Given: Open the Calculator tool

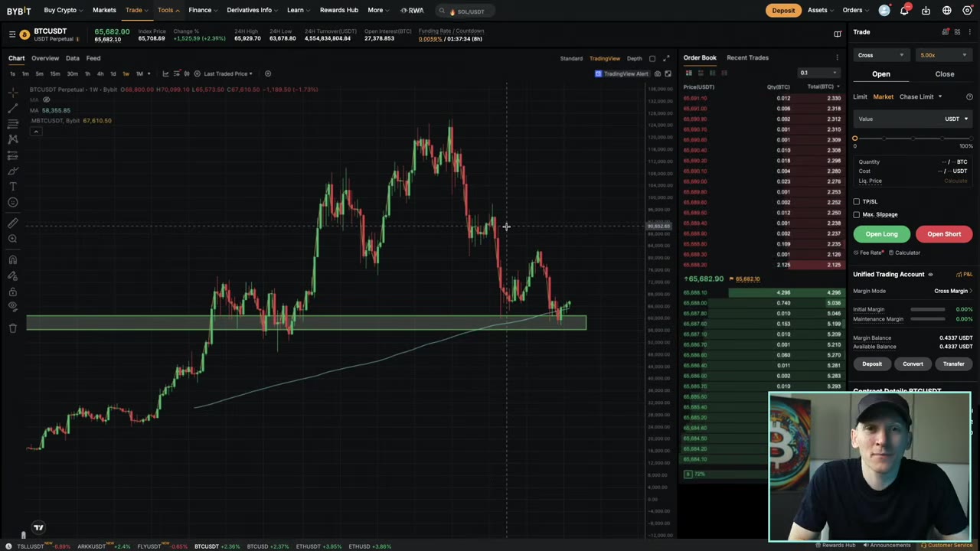Looking at the screenshot, I should [904, 253].
